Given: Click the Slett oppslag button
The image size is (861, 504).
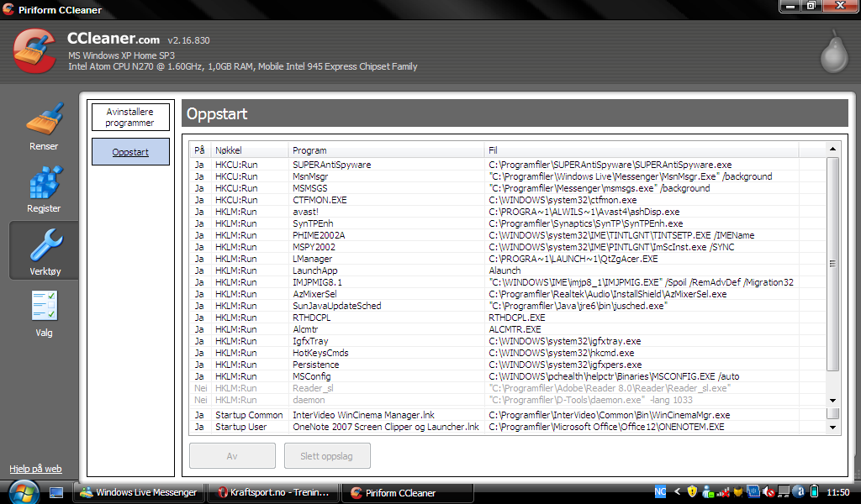Looking at the screenshot, I should pyautogui.click(x=327, y=456).
